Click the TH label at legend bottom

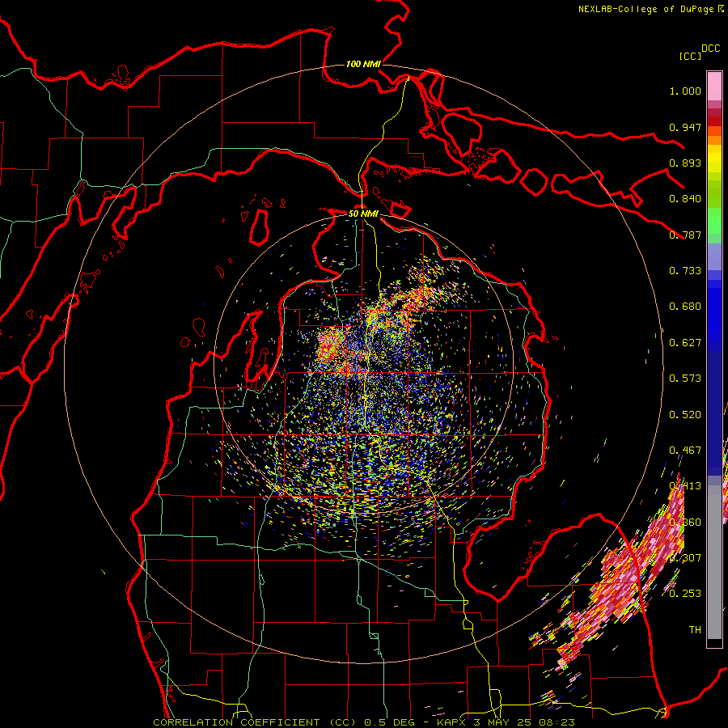click(x=695, y=629)
